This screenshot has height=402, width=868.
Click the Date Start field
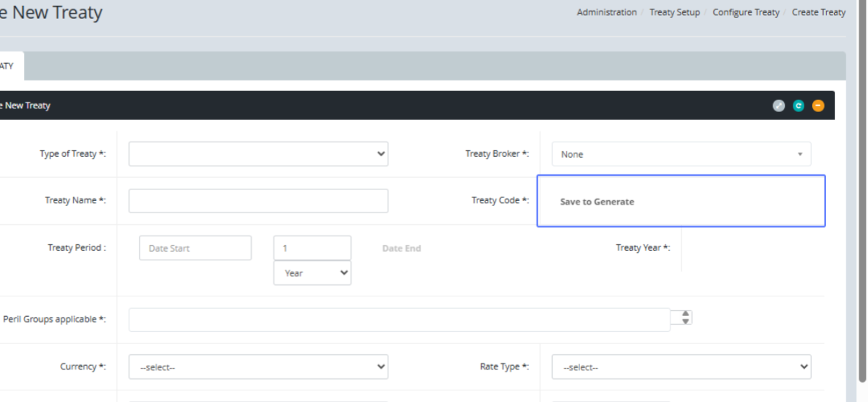(195, 248)
